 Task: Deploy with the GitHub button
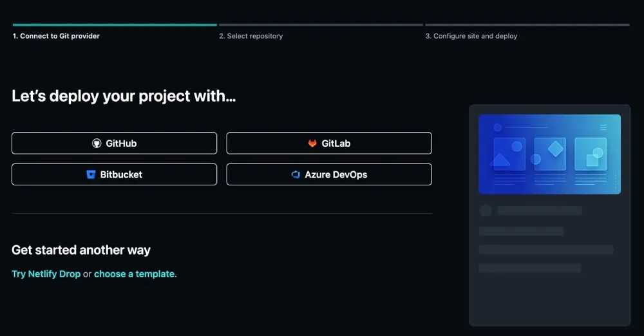114,144
